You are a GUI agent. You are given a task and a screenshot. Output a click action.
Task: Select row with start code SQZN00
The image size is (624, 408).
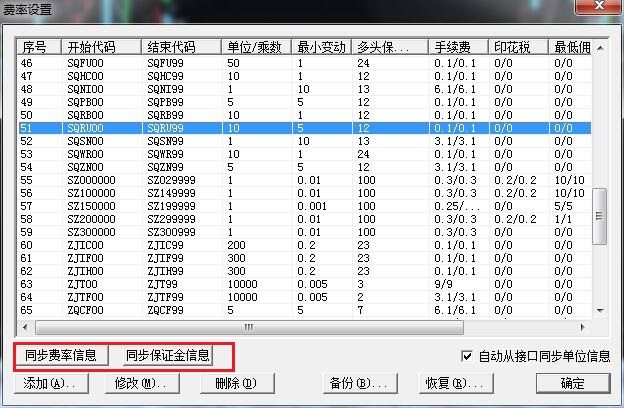tap(304, 167)
